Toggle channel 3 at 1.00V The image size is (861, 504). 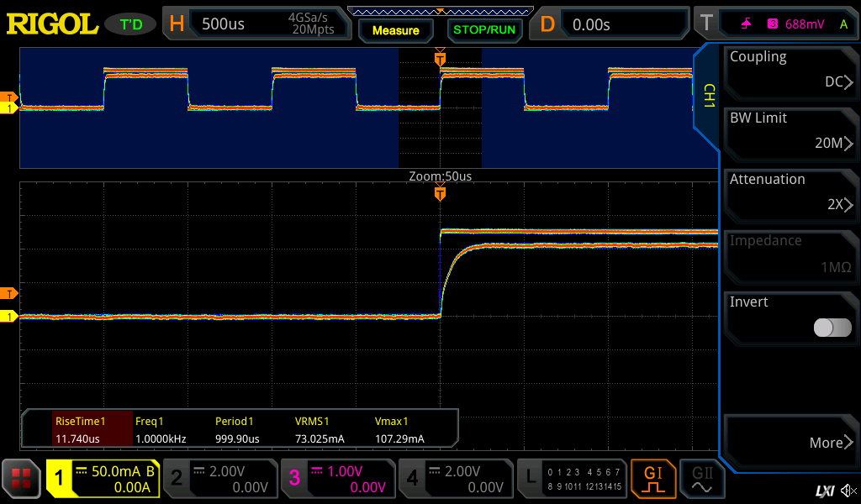pyautogui.click(x=337, y=479)
